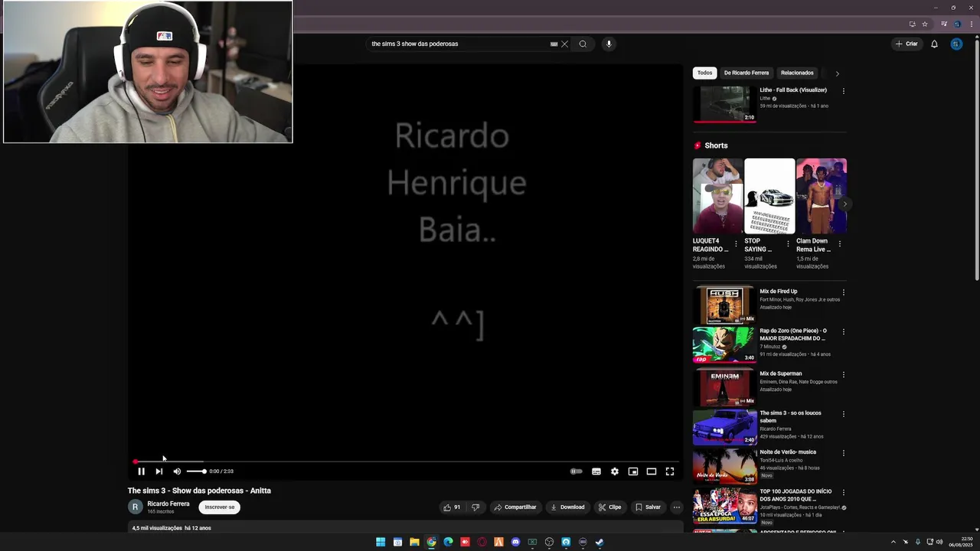
Task: Select the Todos filter chip
Action: click(x=704, y=73)
